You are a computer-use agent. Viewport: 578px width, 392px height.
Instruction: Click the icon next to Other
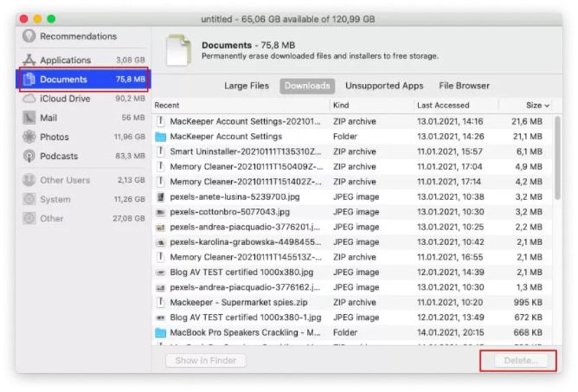[x=29, y=218]
